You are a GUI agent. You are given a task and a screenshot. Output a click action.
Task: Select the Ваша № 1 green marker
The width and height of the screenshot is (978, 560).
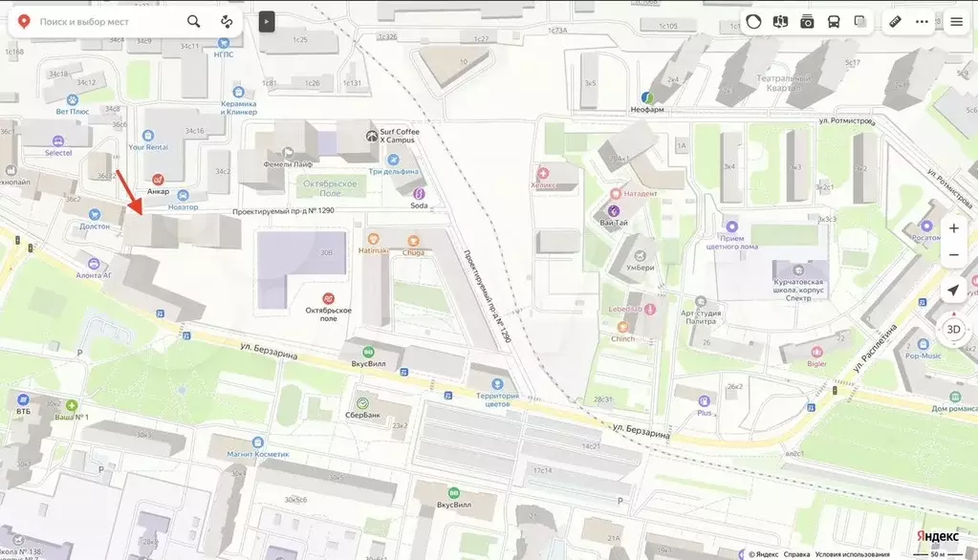click(x=72, y=405)
